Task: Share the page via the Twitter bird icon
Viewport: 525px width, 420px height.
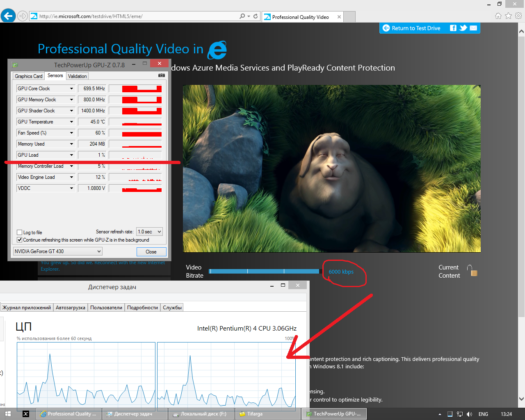Action: 463,28
